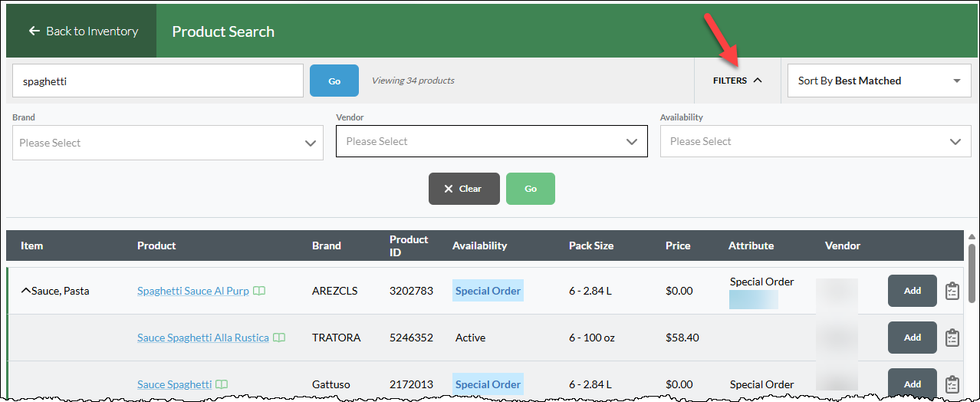Click book icon beside Spaghetti Sauce Al Purp
The height and width of the screenshot is (402, 980).
(260, 291)
